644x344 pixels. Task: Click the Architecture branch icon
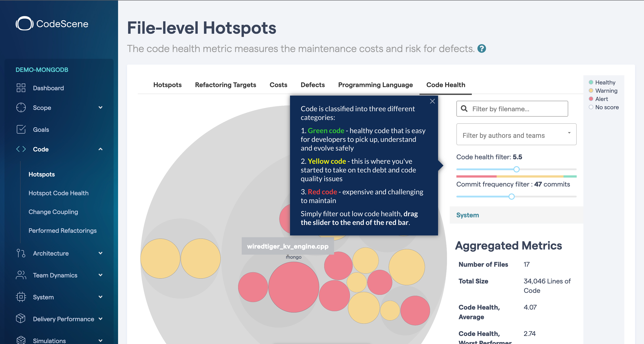coord(21,253)
